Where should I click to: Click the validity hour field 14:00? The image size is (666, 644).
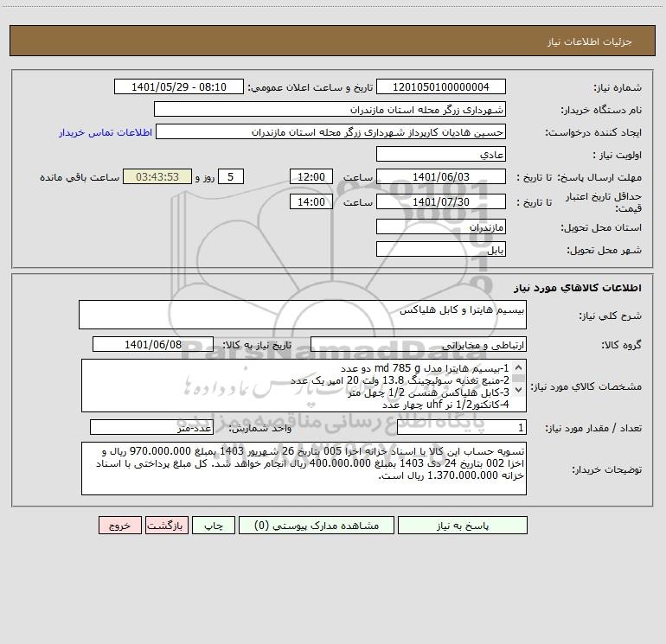tap(311, 201)
